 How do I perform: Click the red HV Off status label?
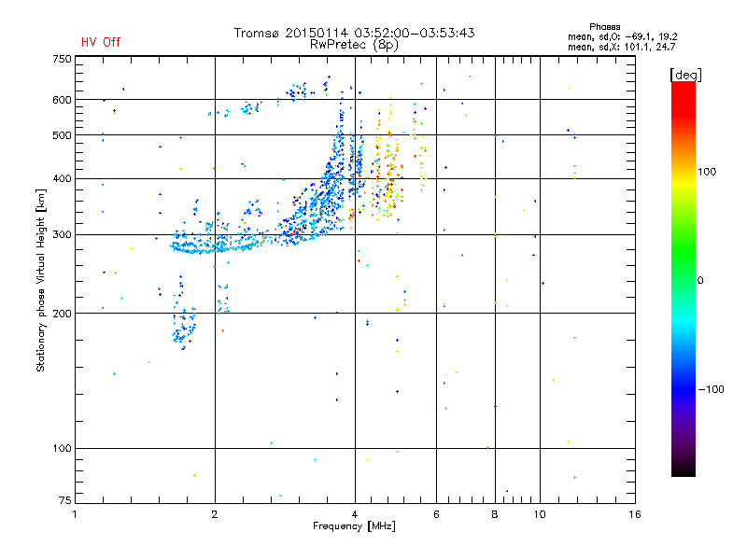click(100, 42)
